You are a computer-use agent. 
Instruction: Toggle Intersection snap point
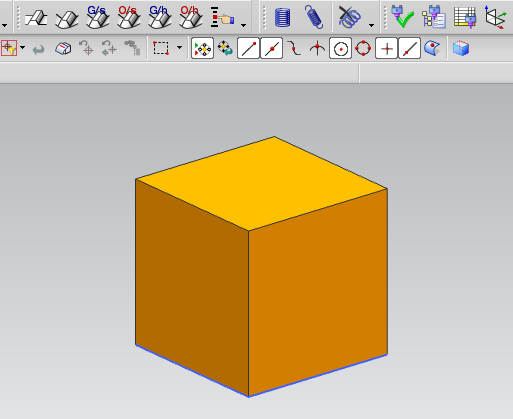click(x=317, y=48)
